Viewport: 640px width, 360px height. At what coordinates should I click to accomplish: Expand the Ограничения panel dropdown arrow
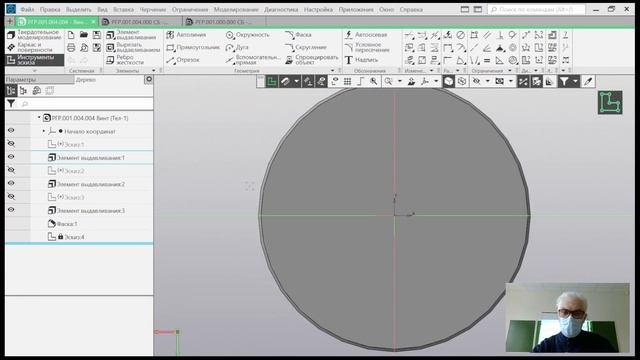[509, 71]
